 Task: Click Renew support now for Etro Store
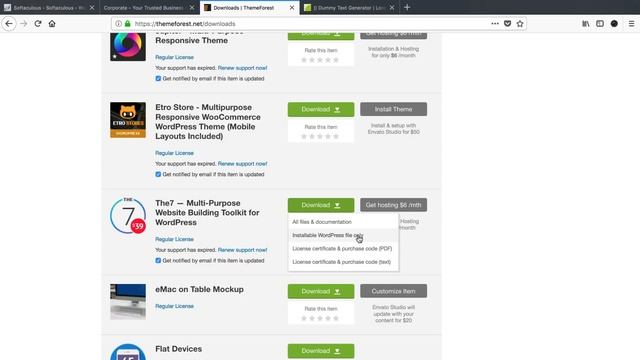pos(242,164)
